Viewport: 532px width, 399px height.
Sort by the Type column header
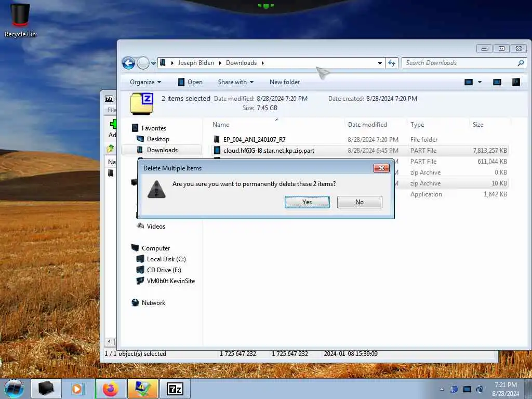pos(417,125)
